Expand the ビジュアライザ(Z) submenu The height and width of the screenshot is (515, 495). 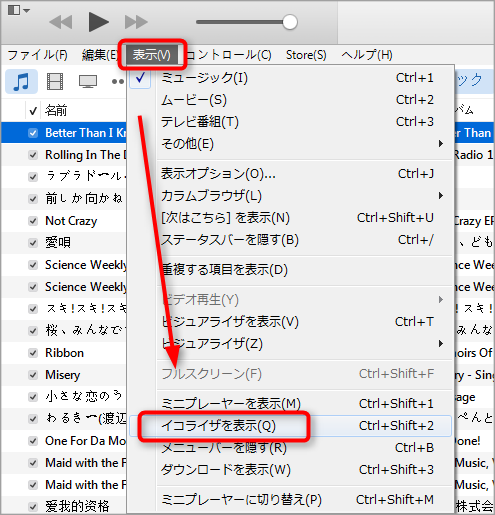tap(289, 343)
